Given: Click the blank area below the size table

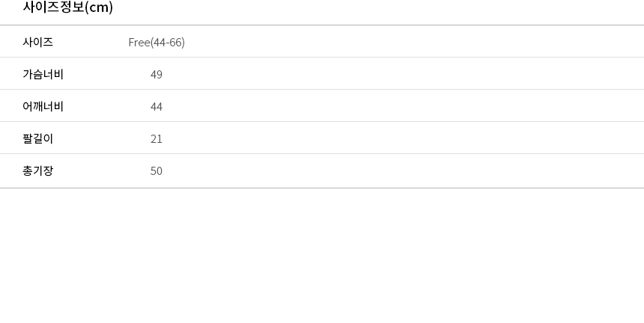Looking at the screenshot, I should tap(322, 256).
